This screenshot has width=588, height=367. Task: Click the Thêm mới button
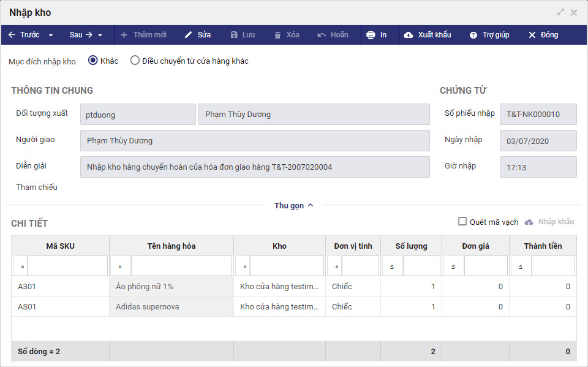144,35
